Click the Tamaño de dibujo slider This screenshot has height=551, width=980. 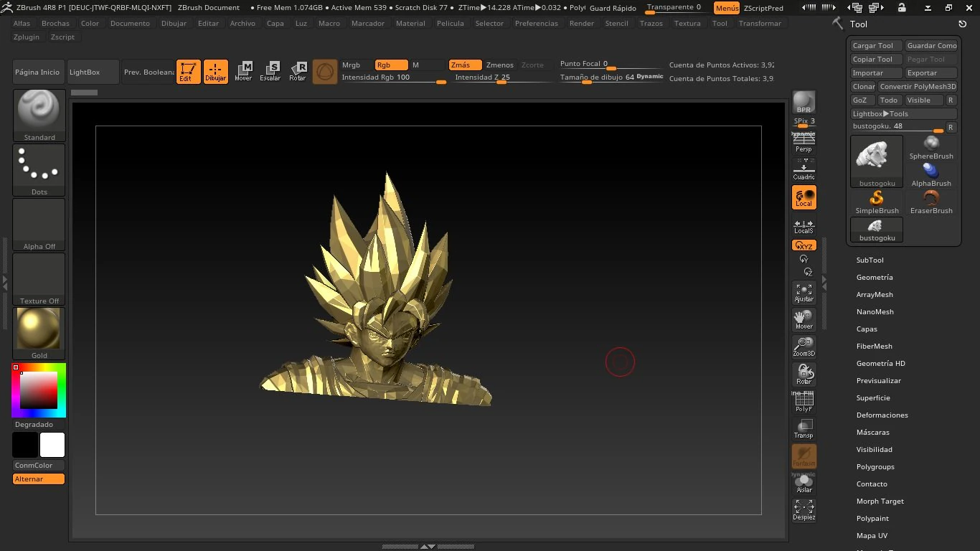coord(612,77)
